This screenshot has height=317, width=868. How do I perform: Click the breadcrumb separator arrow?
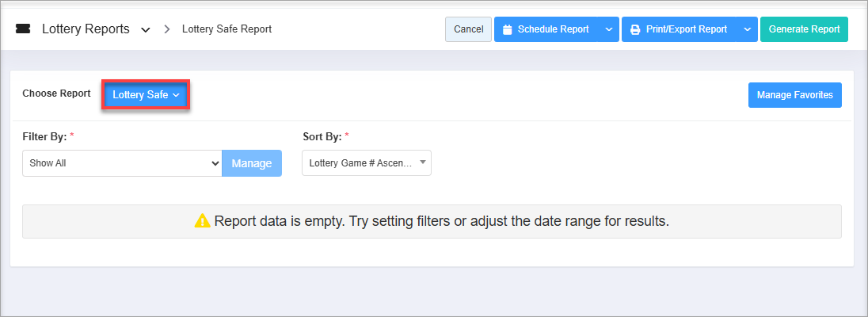pos(167,29)
